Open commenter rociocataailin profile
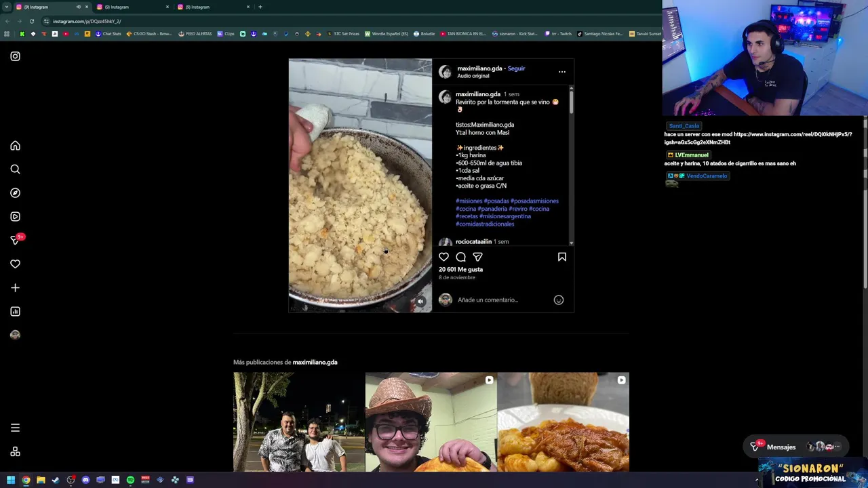The image size is (868, 488). tap(473, 242)
